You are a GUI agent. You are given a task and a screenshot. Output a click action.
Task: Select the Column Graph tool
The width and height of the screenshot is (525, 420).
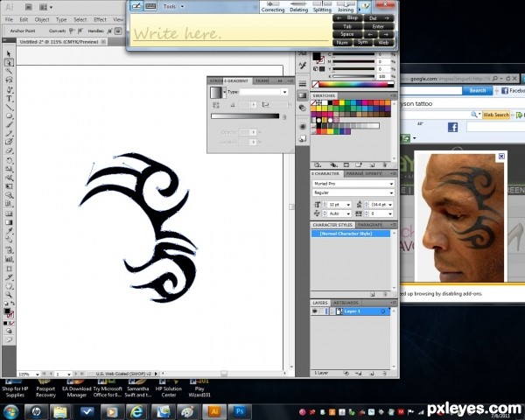pos(9,259)
